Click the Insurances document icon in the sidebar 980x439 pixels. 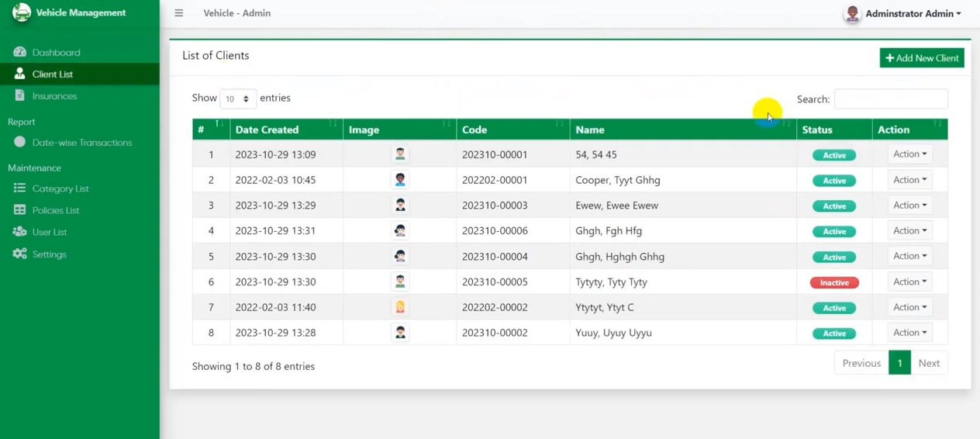click(19, 95)
